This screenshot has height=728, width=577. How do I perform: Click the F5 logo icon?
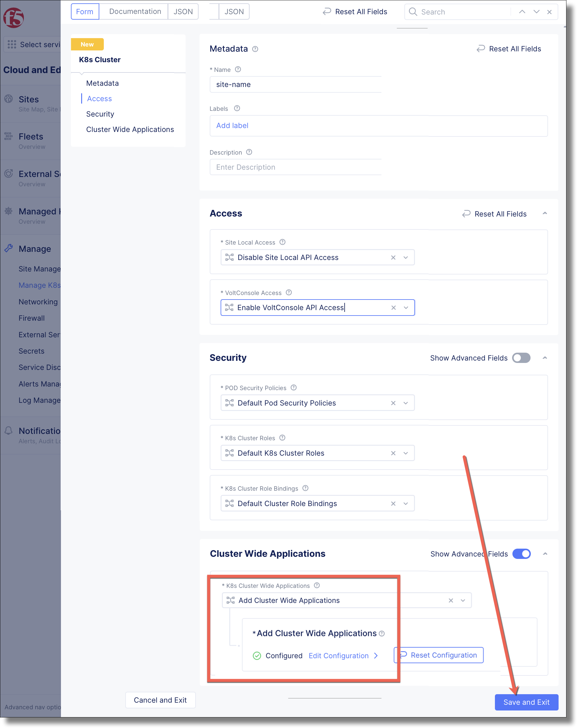click(x=14, y=18)
